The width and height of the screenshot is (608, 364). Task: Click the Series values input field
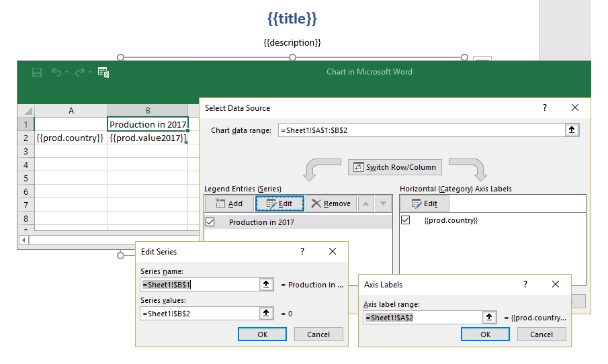[200, 313]
